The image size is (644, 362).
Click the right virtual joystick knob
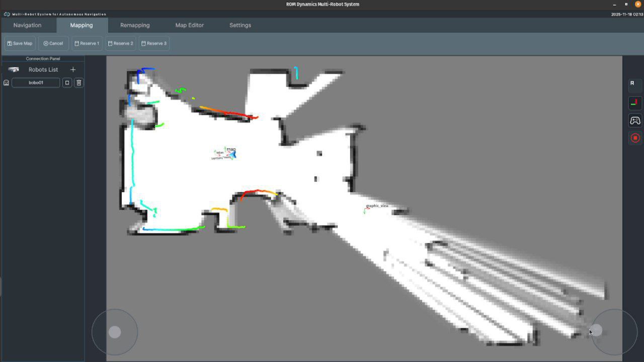click(596, 330)
